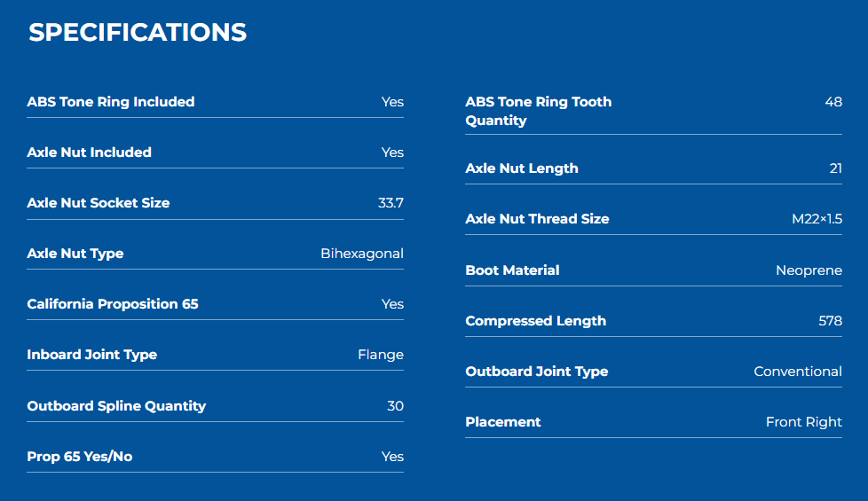Click the Neoprene boot material value

click(x=809, y=270)
